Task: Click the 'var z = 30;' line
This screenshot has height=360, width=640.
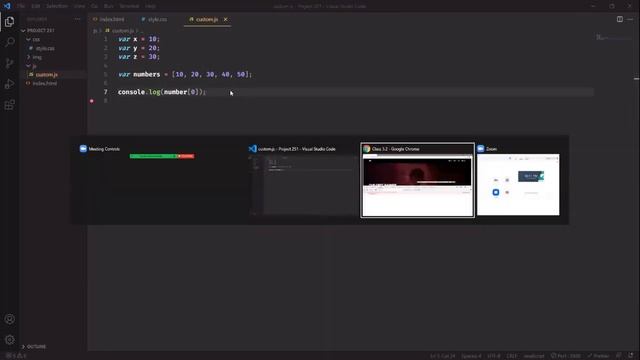Action: [139, 57]
